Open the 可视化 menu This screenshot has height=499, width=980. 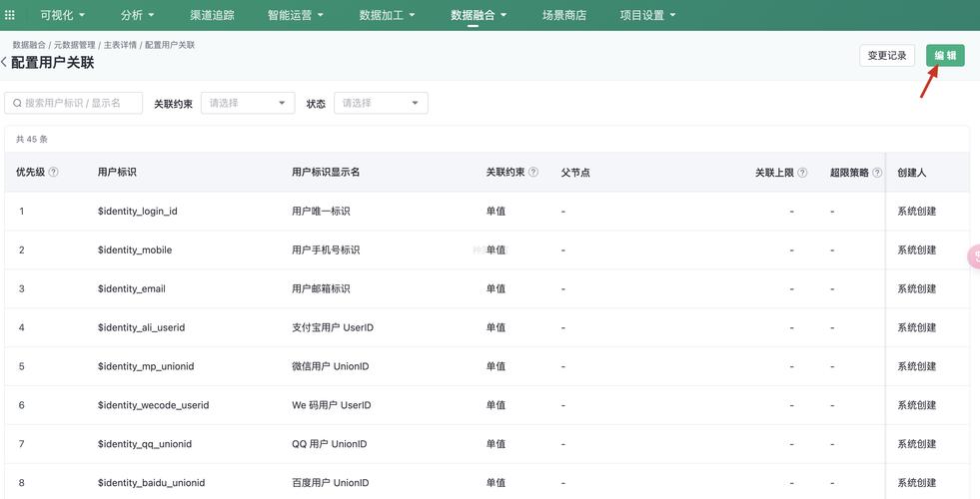63,15
